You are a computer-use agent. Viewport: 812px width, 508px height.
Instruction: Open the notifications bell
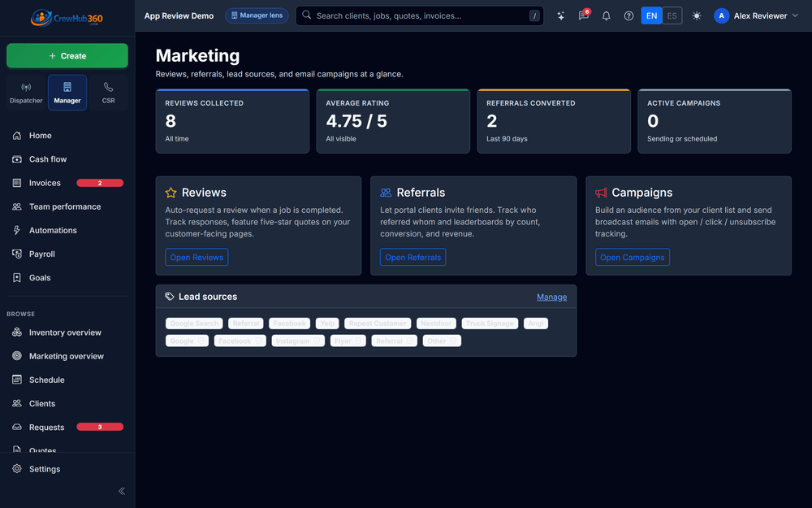pos(606,16)
